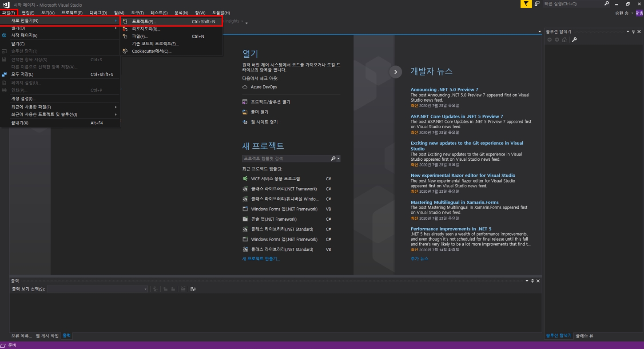This screenshot has height=349, width=644.
Task: Click Solution Explorer back arrow icon
Action: click(549, 40)
